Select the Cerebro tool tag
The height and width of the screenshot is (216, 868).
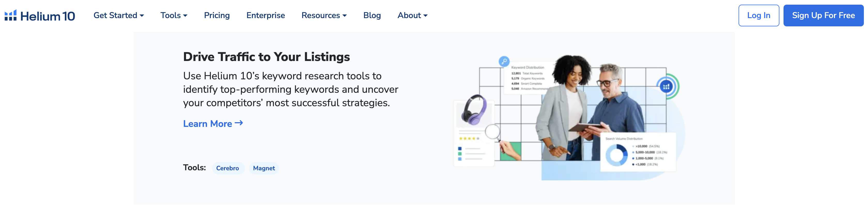[227, 168]
